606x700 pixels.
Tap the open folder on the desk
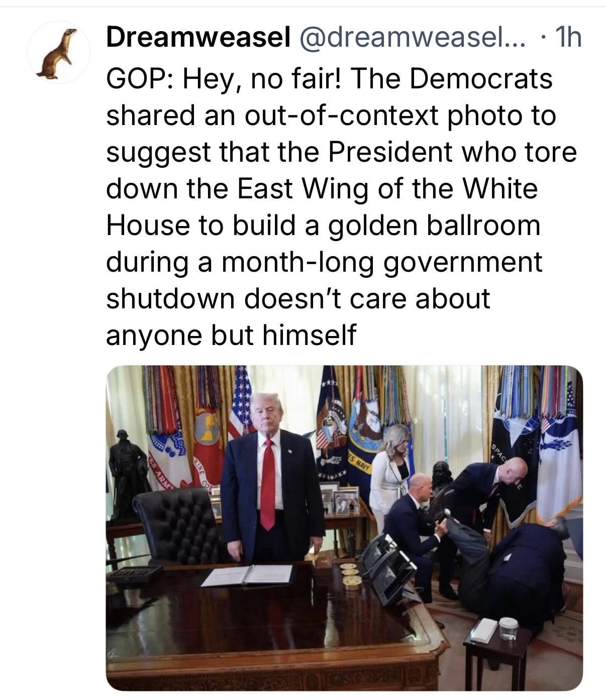247,575
